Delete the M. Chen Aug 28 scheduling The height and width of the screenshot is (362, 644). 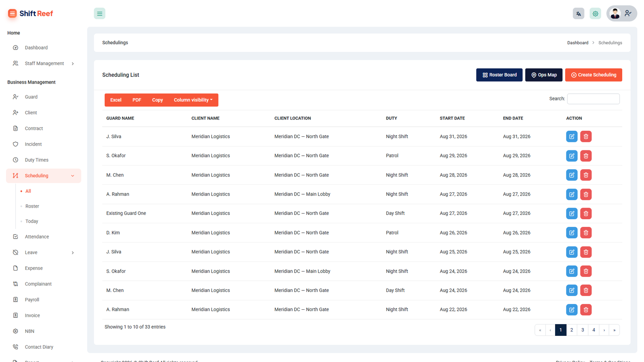pyautogui.click(x=586, y=175)
